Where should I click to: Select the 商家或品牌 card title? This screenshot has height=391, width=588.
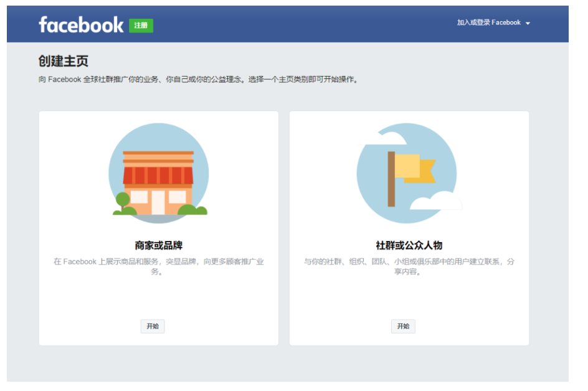coord(159,245)
